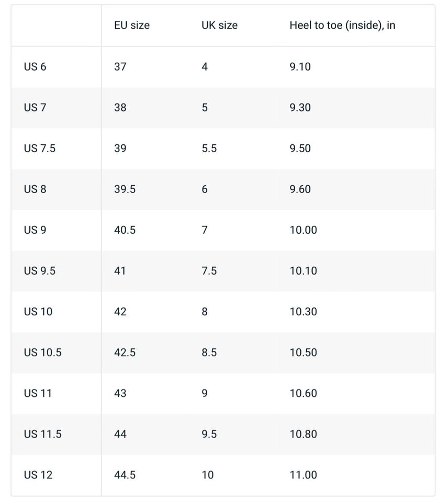The height and width of the screenshot is (502, 448).
Task: Click heel to toe value 9.10
Action: pos(300,67)
